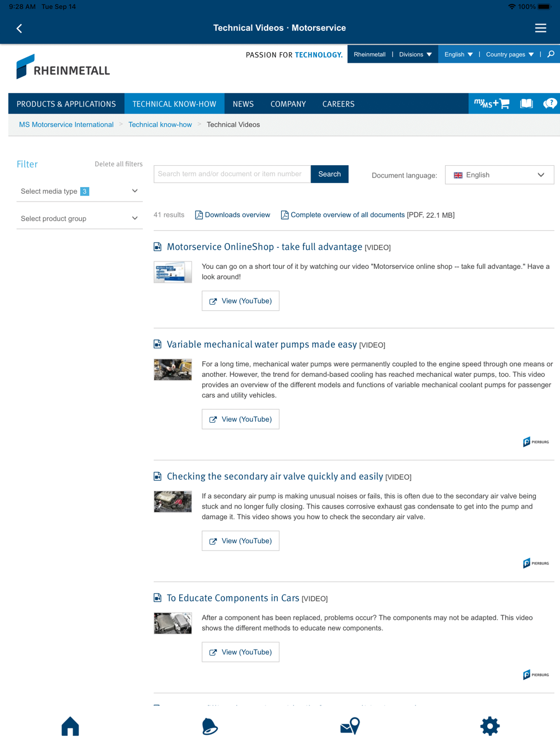The image size is (560, 747).
Task: Go to MS Motorservice International breadcrumb
Action: (66, 124)
